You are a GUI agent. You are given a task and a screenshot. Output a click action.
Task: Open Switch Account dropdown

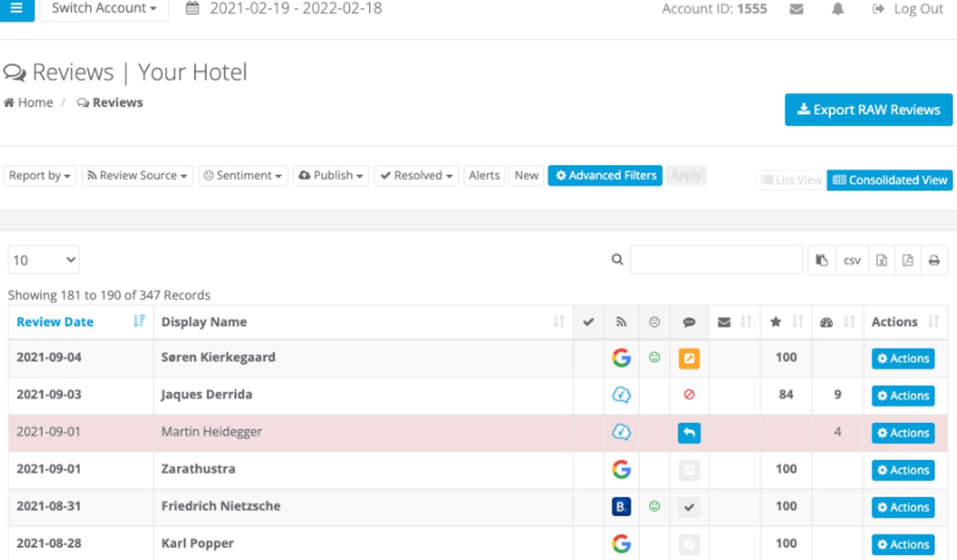click(104, 10)
